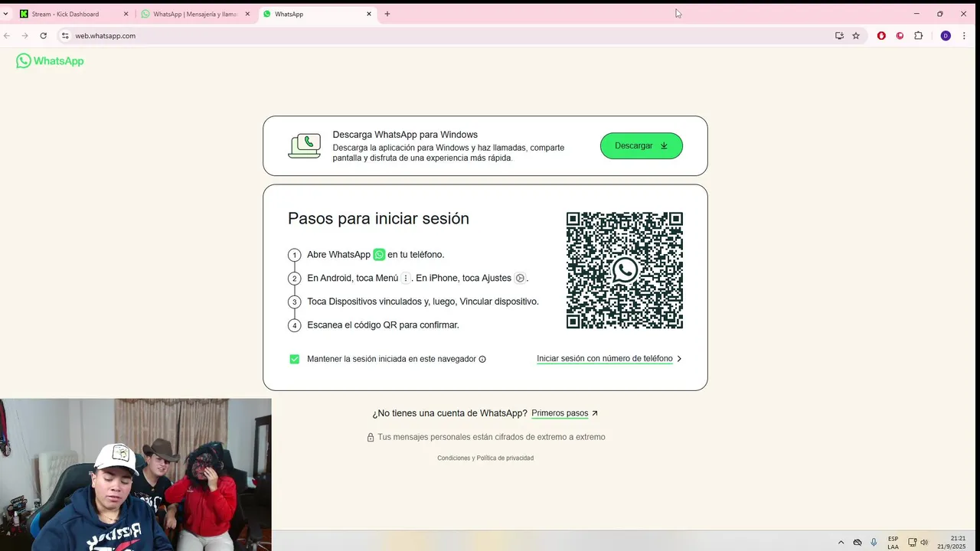
Task: Open Chrome three-dot main menu
Action: click(x=964, y=36)
